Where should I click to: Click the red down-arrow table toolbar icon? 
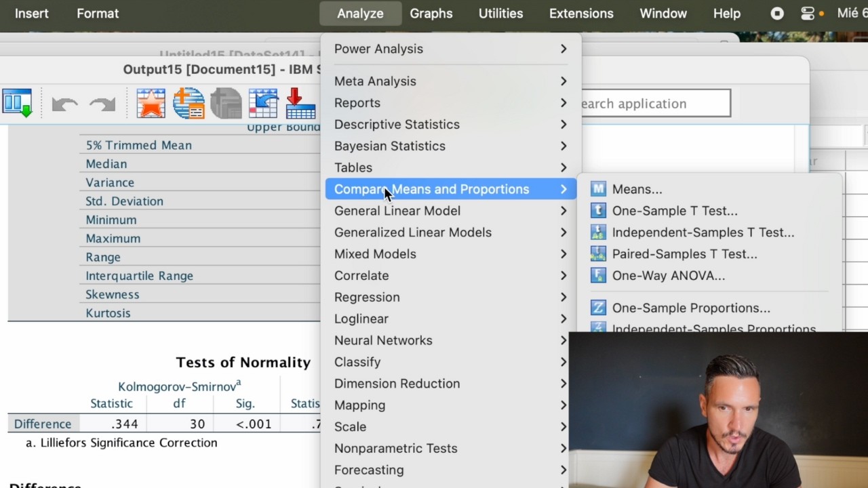[x=300, y=103]
